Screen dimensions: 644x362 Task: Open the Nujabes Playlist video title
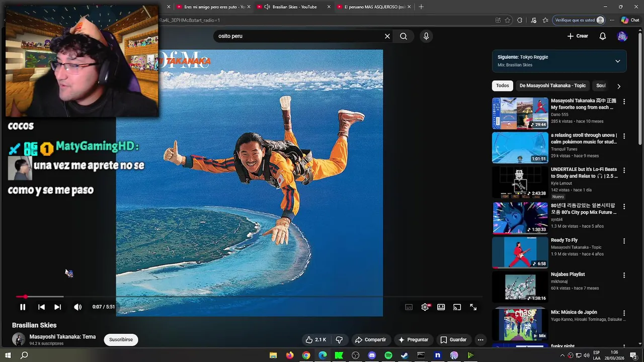tap(568, 275)
